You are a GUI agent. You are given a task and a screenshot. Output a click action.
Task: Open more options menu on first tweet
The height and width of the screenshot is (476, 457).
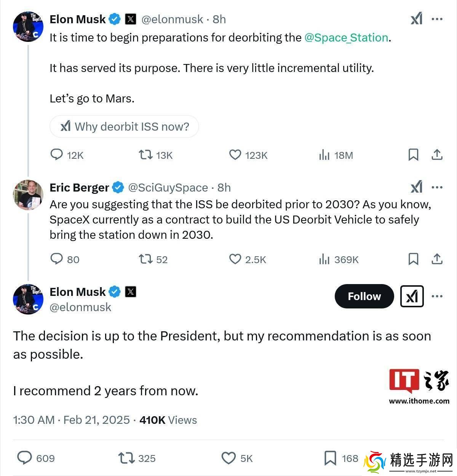[437, 19]
